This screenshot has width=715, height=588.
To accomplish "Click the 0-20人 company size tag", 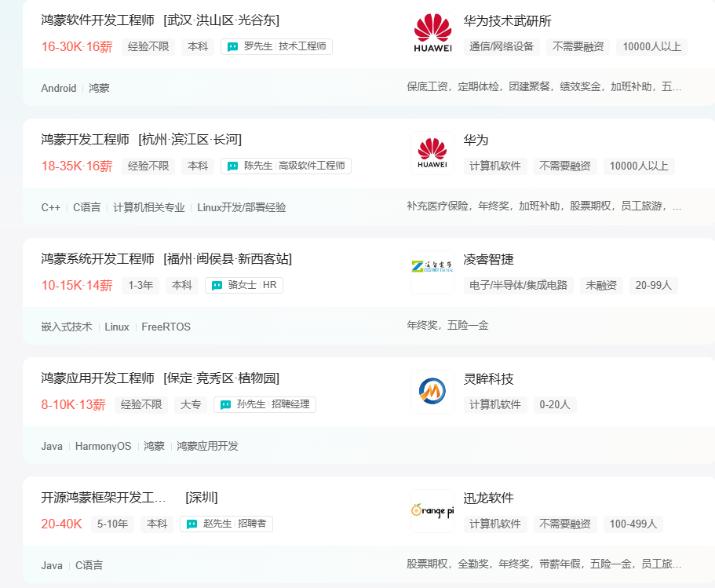I will point(554,404).
